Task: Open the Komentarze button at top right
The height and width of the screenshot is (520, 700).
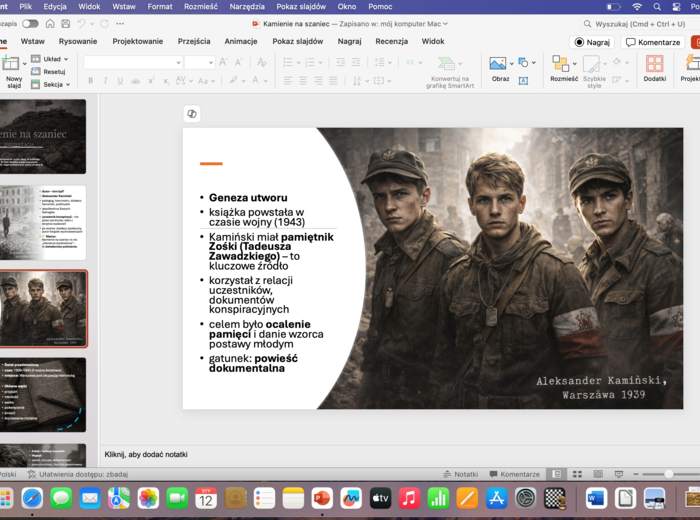Action: click(x=652, y=42)
